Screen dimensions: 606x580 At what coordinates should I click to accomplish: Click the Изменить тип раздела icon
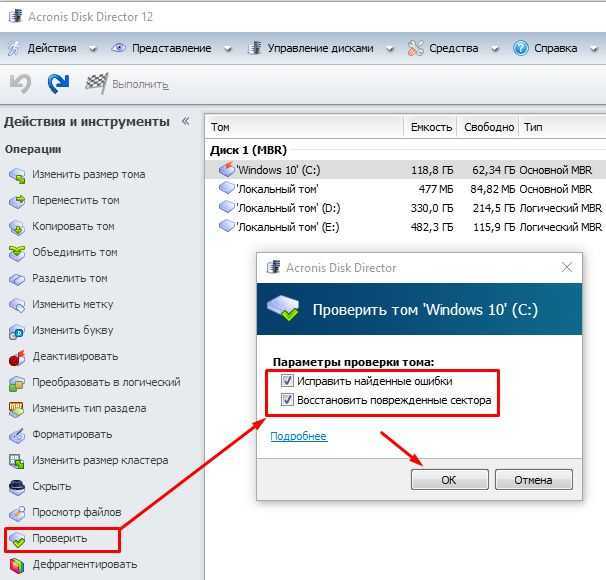(17, 409)
